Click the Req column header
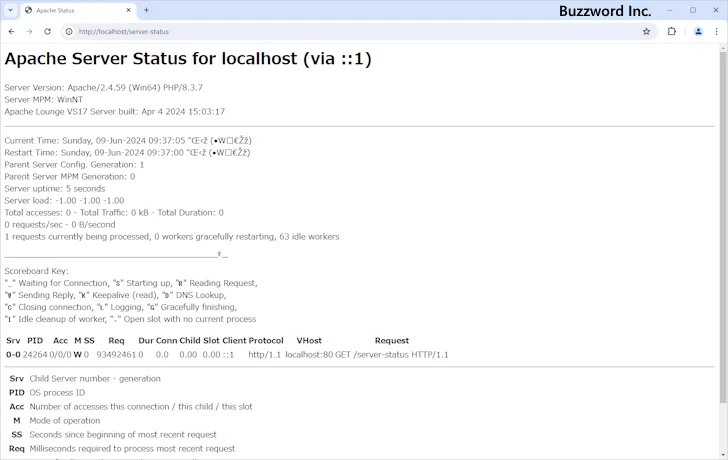Image resolution: width=728 pixels, height=460 pixels. (x=117, y=341)
